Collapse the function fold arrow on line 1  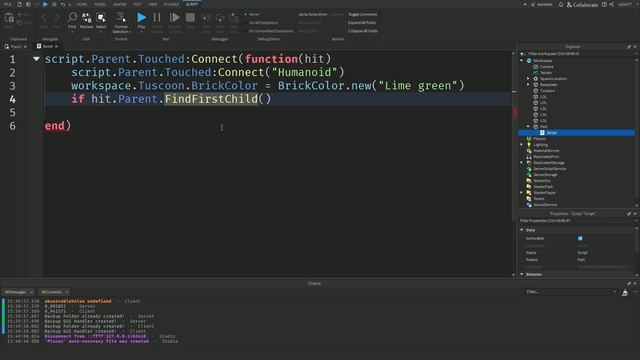click(36, 59)
